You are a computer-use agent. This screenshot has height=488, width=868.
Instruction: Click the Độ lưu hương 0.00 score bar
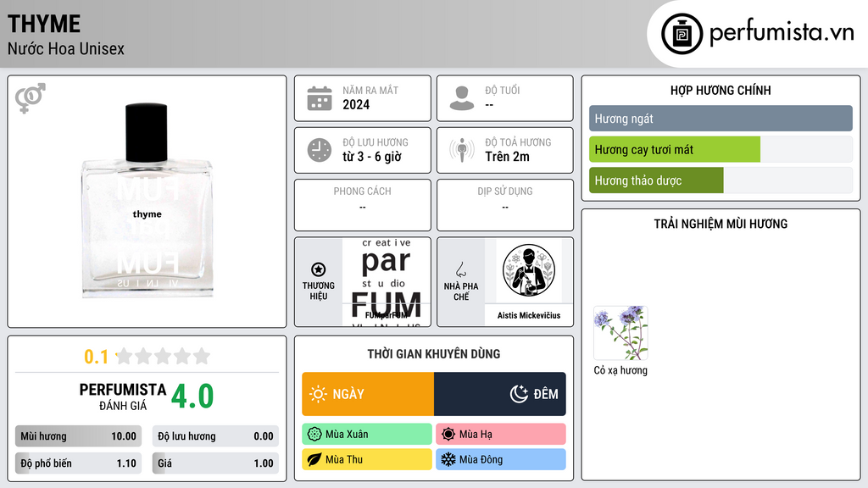click(215, 436)
